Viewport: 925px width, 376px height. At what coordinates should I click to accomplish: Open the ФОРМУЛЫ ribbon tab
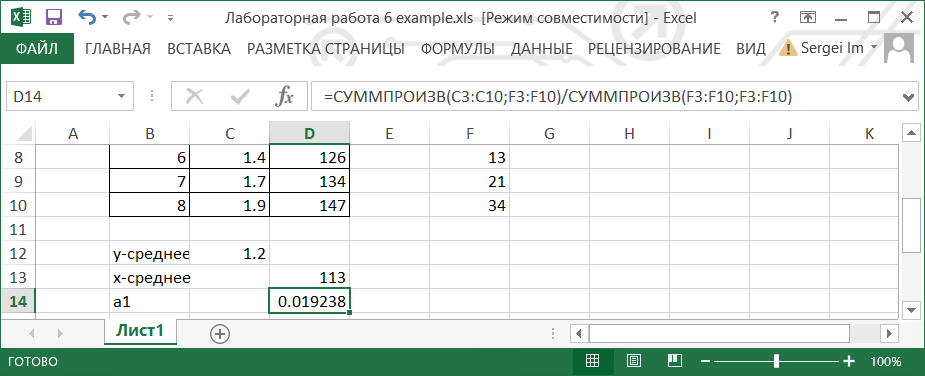coord(458,48)
